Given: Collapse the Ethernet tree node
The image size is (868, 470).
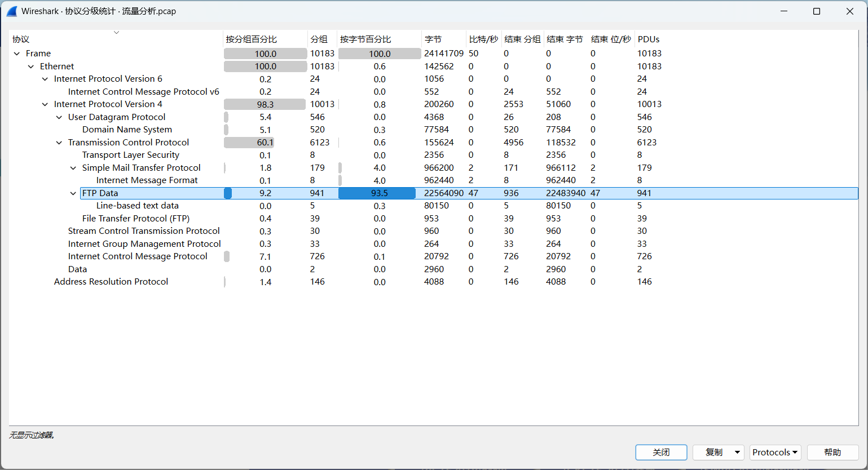Looking at the screenshot, I should click(x=31, y=66).
